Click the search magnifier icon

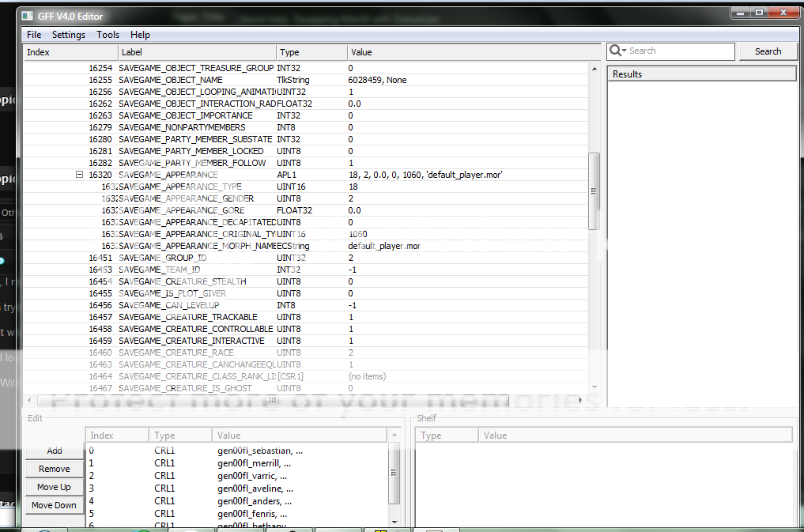[616, 51]
